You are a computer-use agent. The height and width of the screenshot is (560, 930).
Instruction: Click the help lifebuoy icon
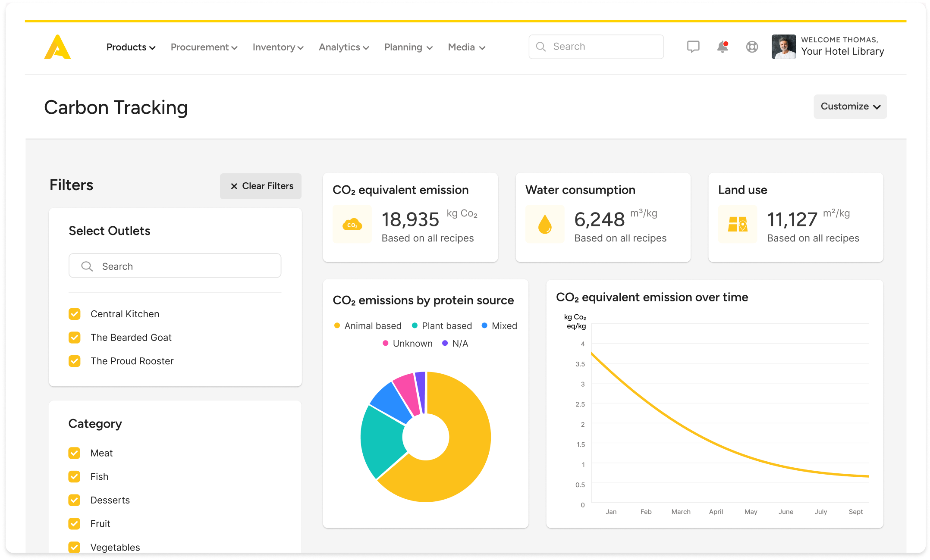coord(752,47)
